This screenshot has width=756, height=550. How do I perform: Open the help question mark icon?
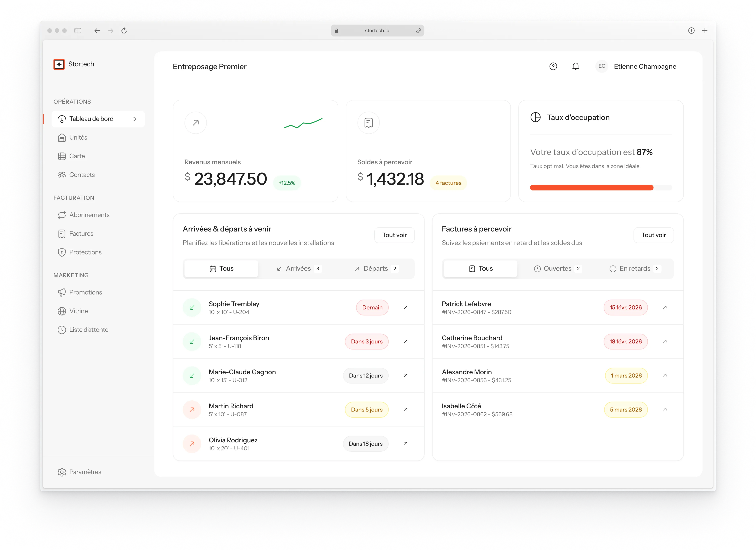[553, 66]
